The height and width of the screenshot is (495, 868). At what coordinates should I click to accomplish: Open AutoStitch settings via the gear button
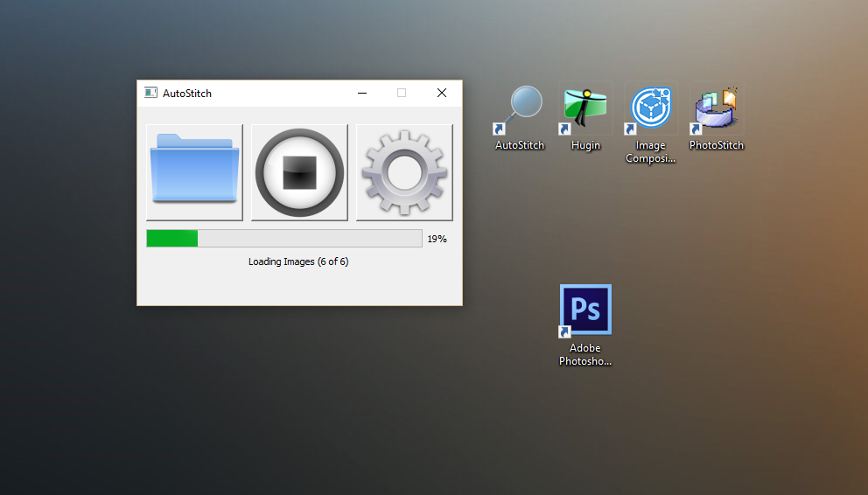(404, 172)
